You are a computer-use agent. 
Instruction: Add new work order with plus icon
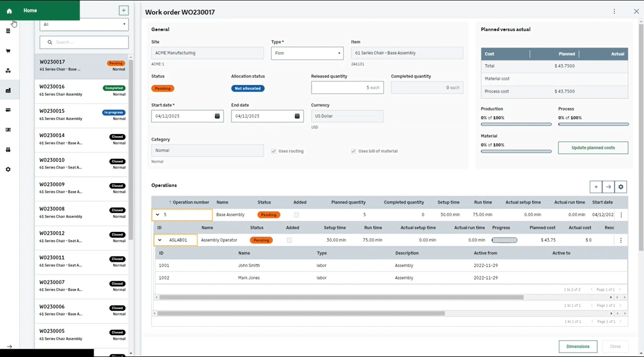(123, 11)
